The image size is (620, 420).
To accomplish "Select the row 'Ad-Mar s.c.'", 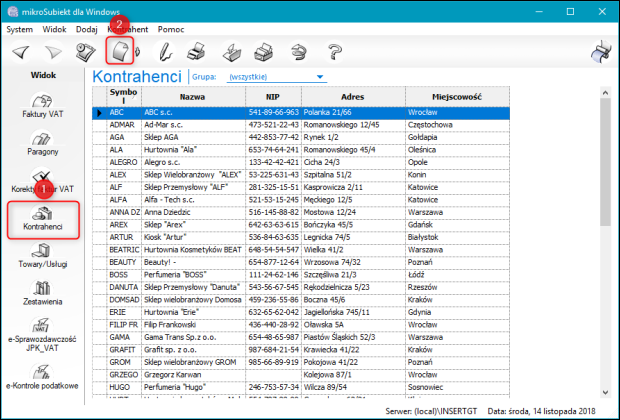I will 301,125.
